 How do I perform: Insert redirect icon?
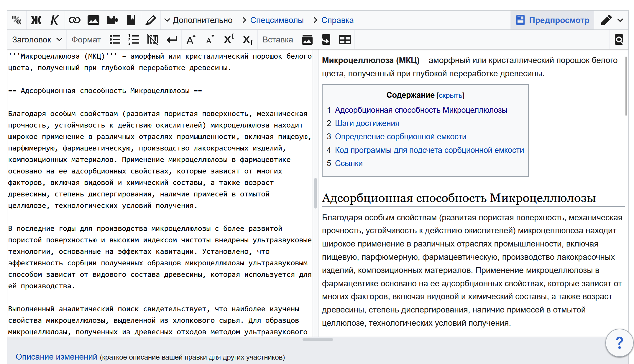click(x=326, y=39)
